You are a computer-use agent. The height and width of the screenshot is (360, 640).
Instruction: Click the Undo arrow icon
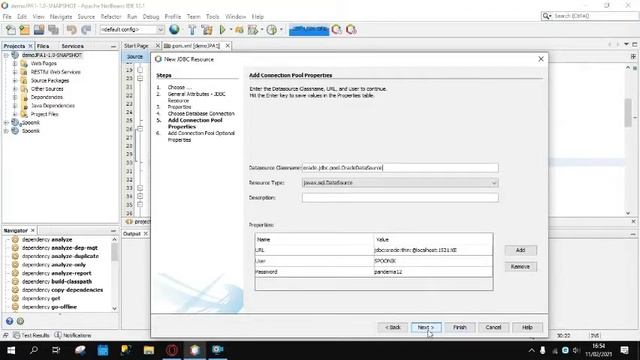[72, 30]
